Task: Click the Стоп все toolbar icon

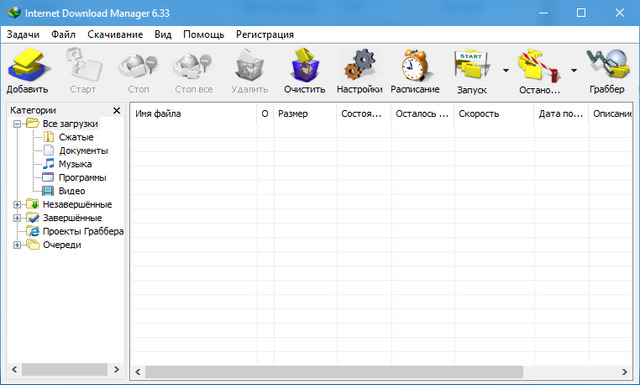Action: click(193, 65)
